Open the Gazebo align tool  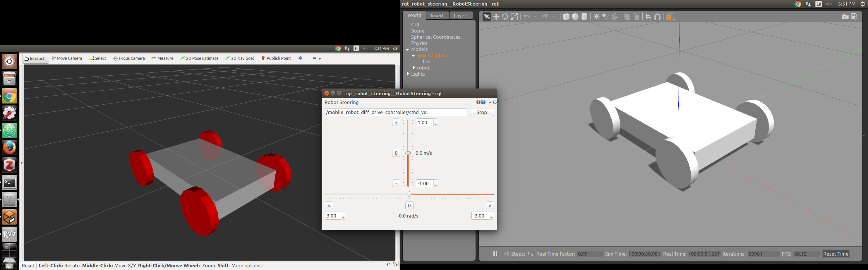[648, 17]
